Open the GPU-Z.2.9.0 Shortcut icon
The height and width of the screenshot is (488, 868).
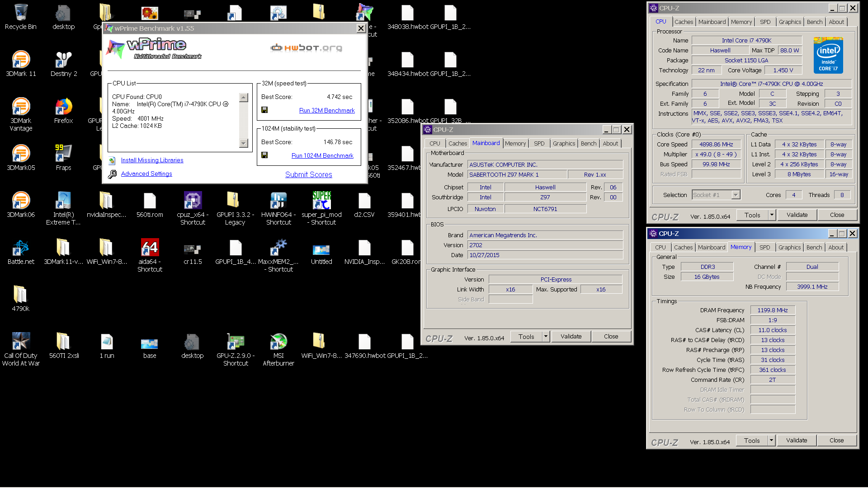click(235, 349)
